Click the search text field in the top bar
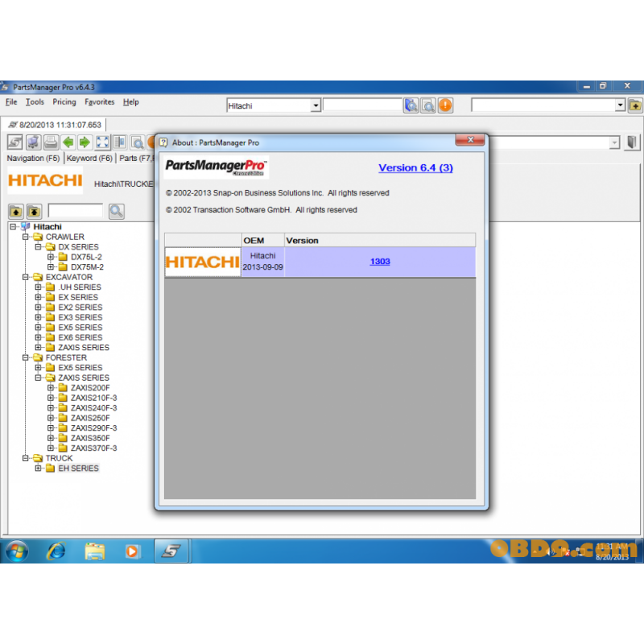This screenshot has width=644, height=644. point(362,105)
